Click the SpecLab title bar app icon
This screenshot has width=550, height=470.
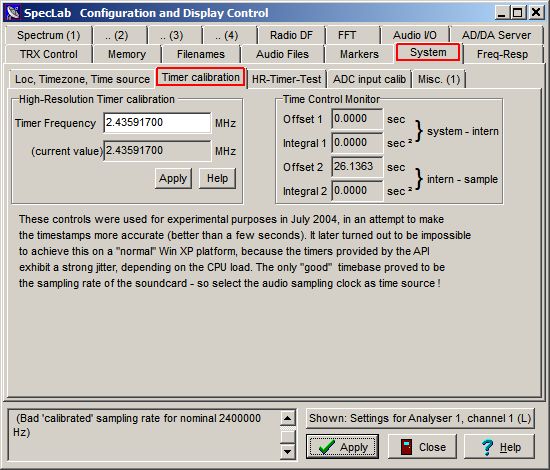13,13
